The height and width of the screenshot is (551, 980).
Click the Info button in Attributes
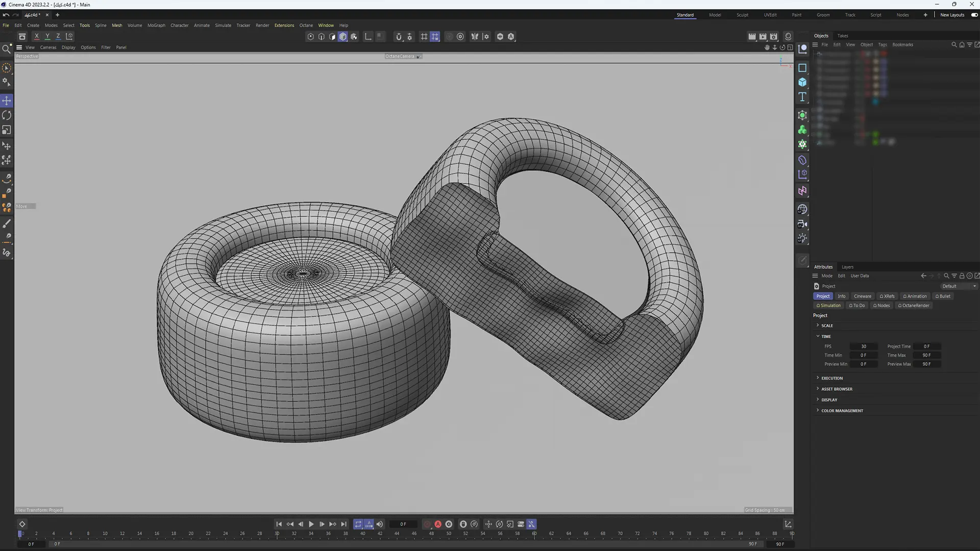(x=841, y=296)
